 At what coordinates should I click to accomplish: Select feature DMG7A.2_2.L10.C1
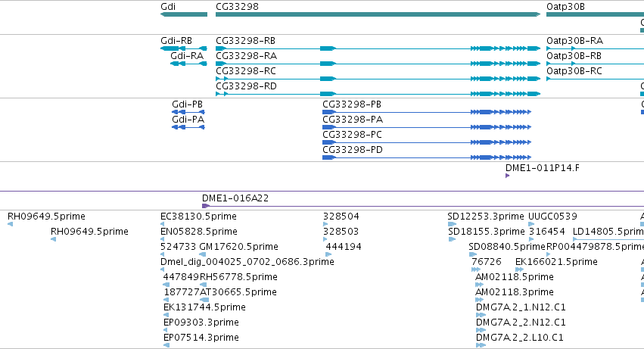(520, 338)
